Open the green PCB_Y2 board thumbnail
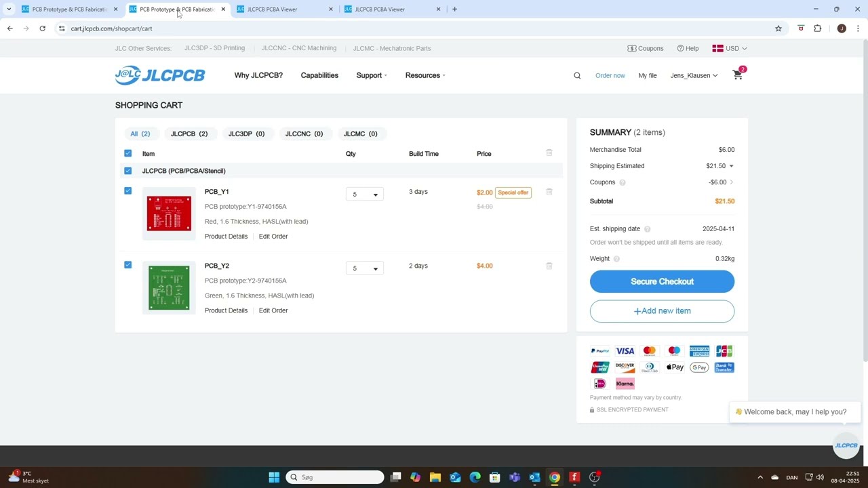Viewport: 868px width, 488px height. (x=169, y=288)
